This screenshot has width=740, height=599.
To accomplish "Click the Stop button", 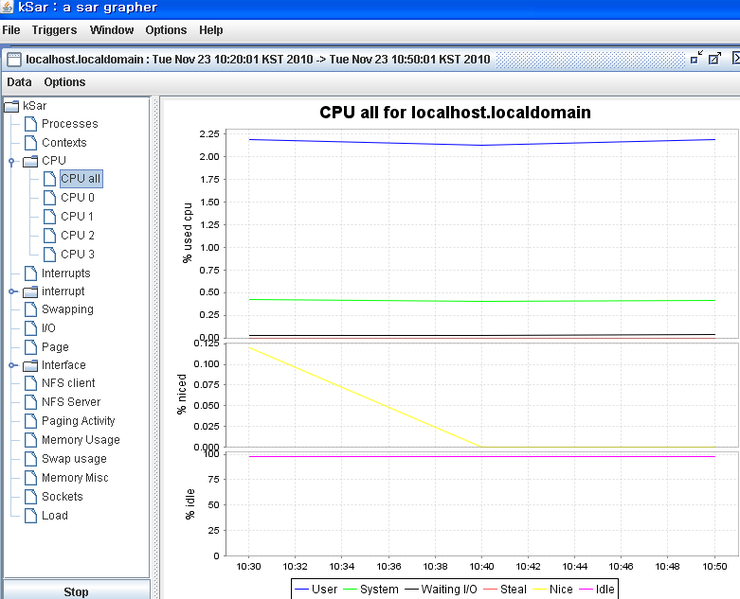I will coord(76,591).
